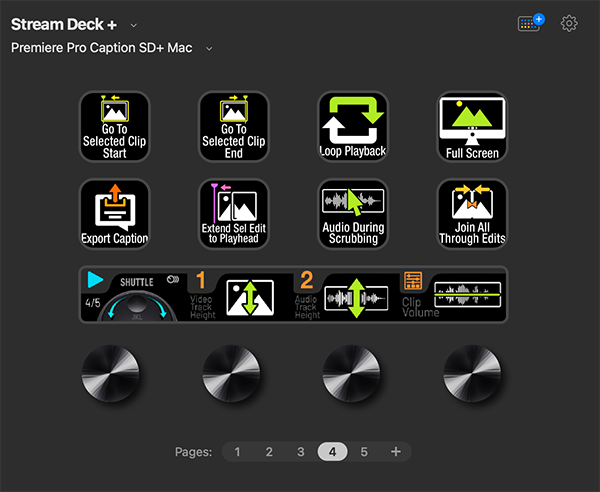Select the Go To Selected Clip Start key

114,127
